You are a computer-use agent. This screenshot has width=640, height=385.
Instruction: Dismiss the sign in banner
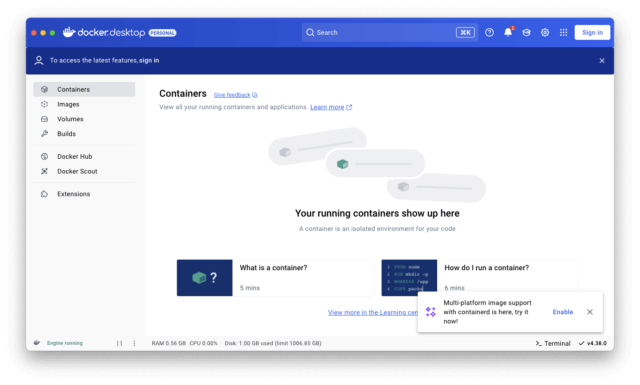click(602, 61)
